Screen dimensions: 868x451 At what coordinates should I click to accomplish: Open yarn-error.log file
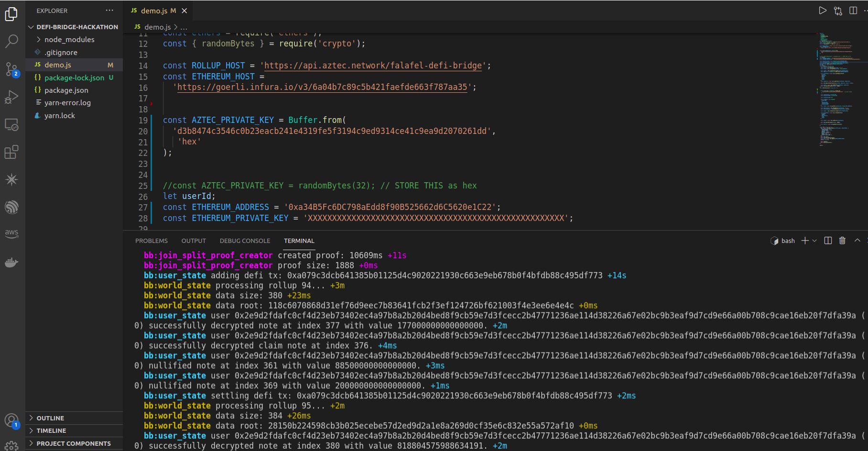(74, 102)
